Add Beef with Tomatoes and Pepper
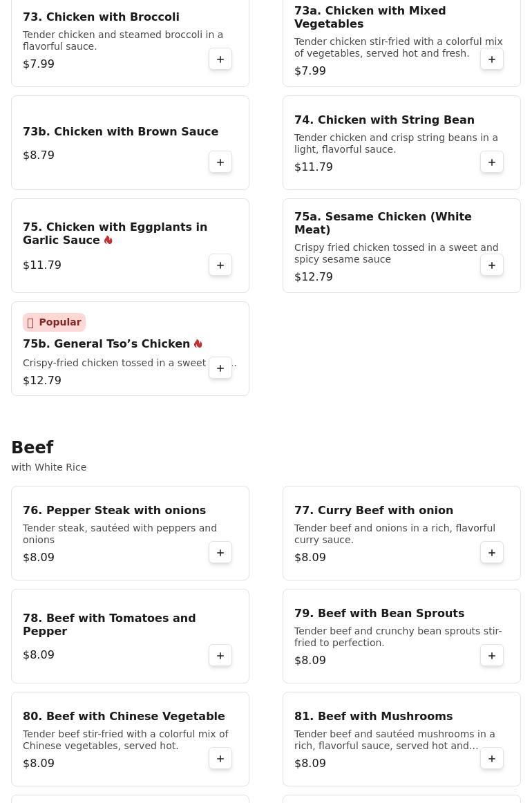The height and width of the screenshot is (803, 532). [x=220, y=656]
